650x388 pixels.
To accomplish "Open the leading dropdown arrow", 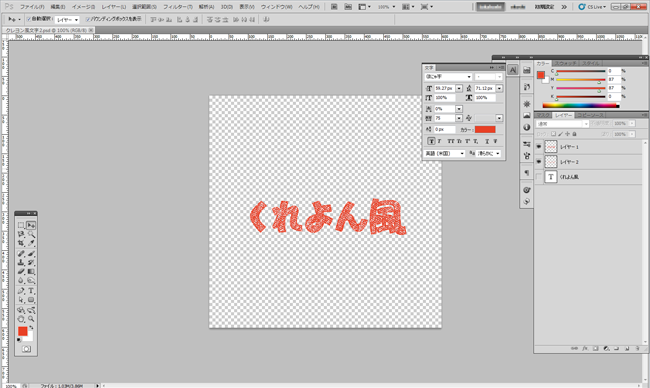I will click(x=499, y=88).
